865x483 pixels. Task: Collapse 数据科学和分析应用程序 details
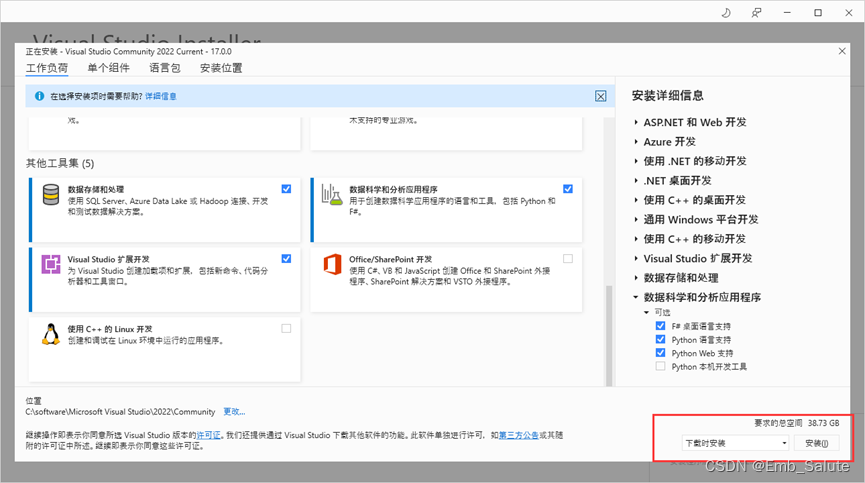click(x=636, y=297)
